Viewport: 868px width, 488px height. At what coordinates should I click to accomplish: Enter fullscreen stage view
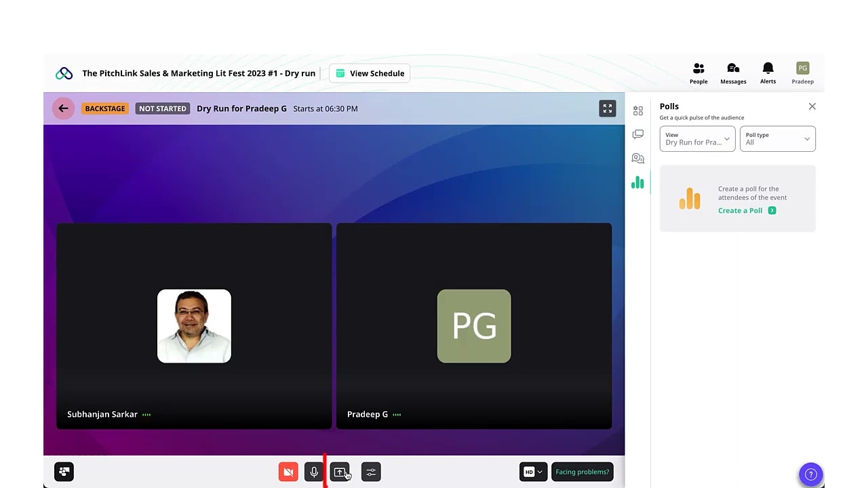(608, 108)
